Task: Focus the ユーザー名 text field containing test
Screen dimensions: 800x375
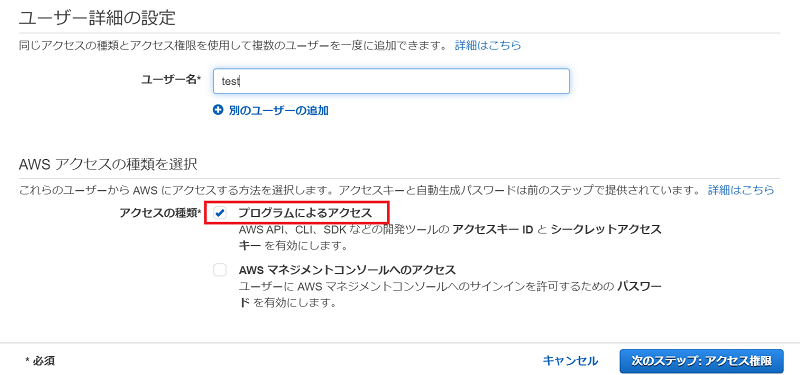Action: pos(391,81)
